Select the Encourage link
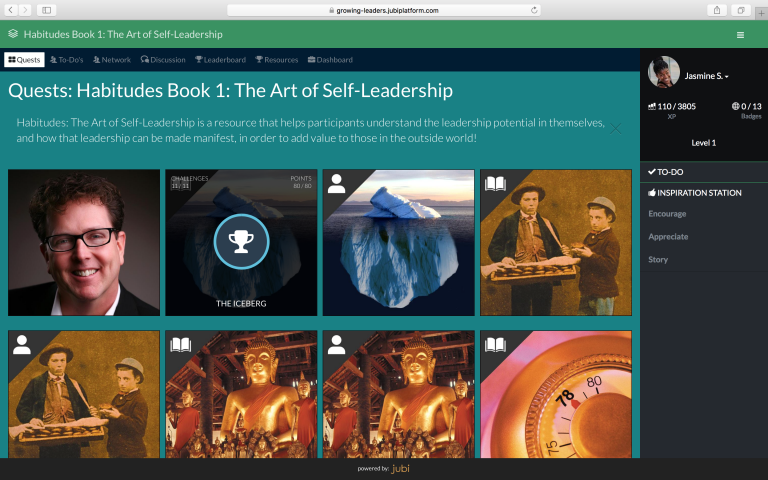768x480 pixels. tap(667, 214)
